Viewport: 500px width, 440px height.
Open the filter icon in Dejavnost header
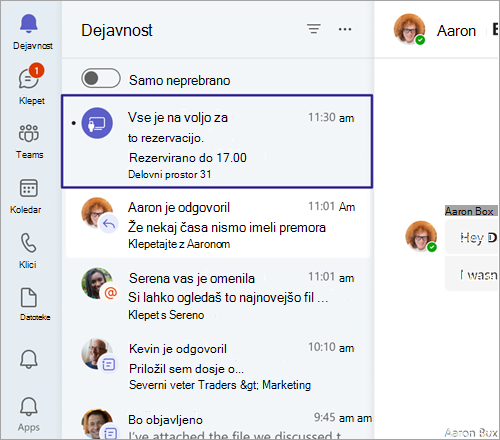coord(314,29)
